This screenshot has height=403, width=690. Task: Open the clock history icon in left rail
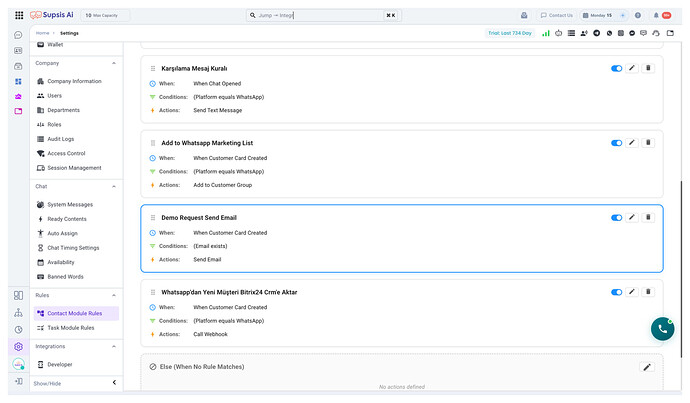(18, 330)
